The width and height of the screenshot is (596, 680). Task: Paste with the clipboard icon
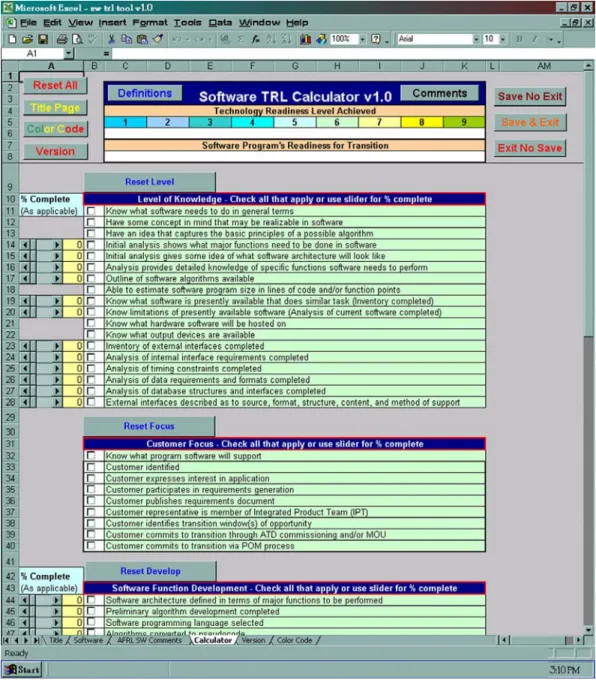142,39
